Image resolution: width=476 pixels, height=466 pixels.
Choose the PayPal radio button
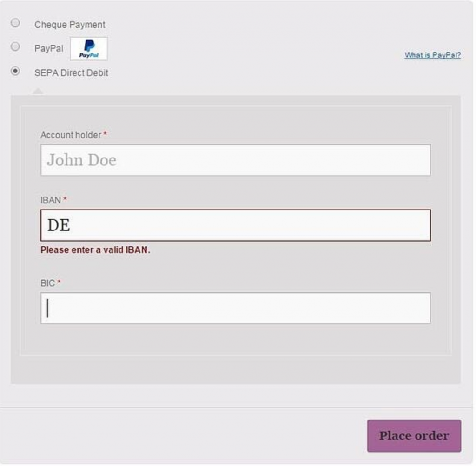click(15, 46)
